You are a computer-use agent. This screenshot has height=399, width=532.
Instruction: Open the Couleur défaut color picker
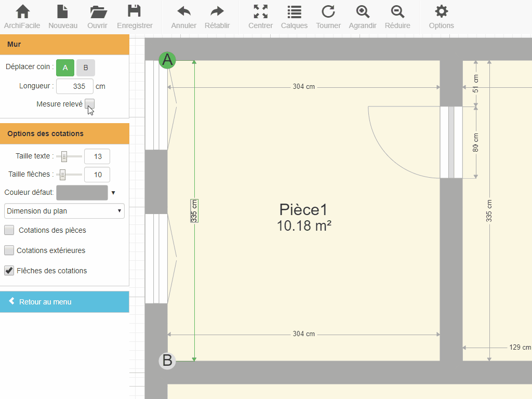click(82, 193)
